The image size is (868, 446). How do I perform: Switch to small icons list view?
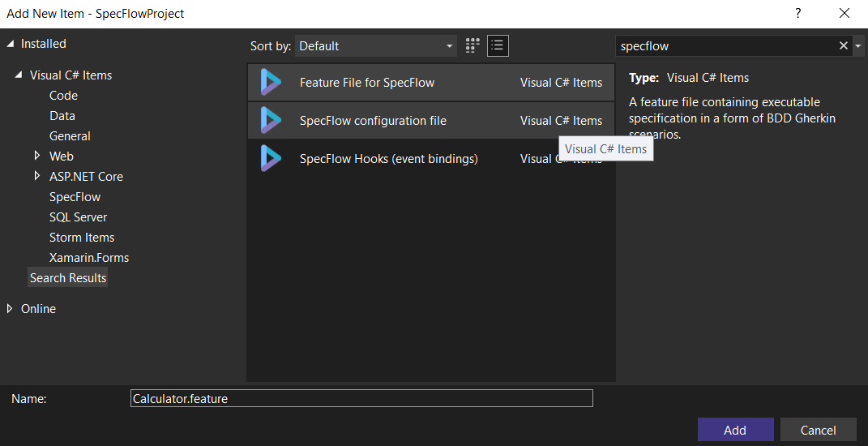pyautogui.click(x=498, y=46)
